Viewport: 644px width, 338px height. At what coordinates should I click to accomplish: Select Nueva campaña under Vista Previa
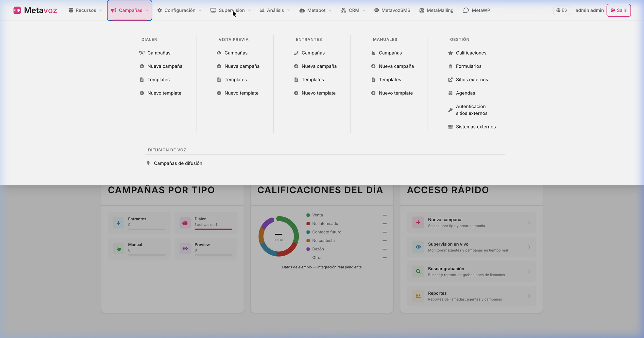click(242, 66)
